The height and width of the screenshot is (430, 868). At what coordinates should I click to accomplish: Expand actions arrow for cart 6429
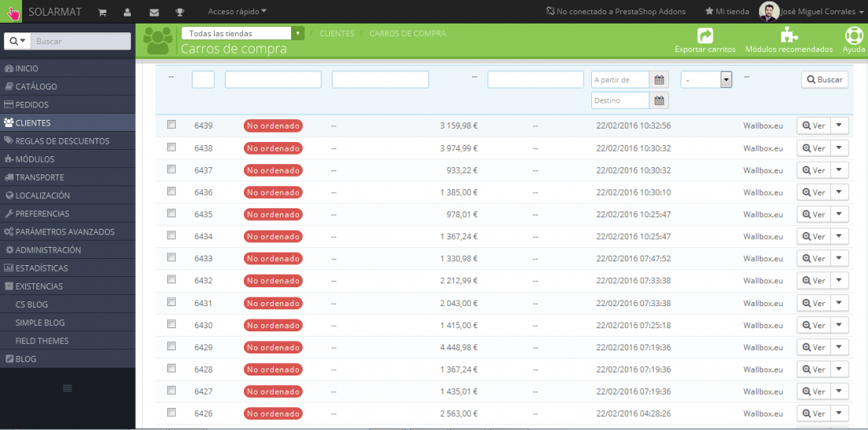pos(840,347)
